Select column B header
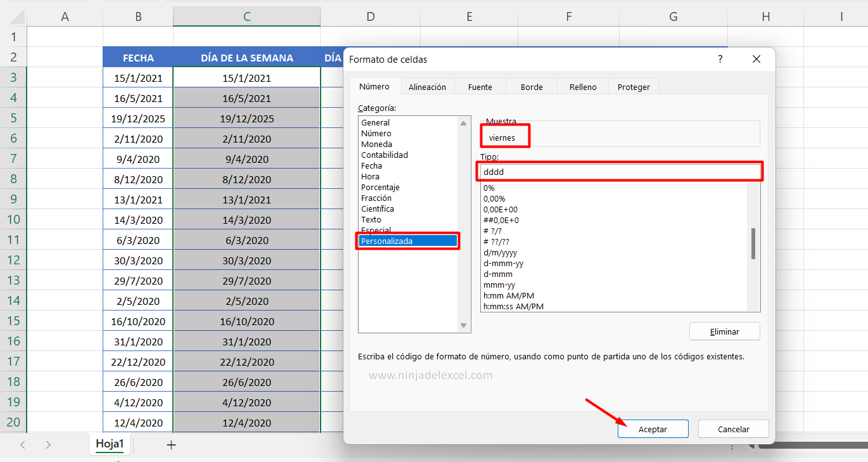Viewport: 868px width, 462px height. [x=138, y=16]
